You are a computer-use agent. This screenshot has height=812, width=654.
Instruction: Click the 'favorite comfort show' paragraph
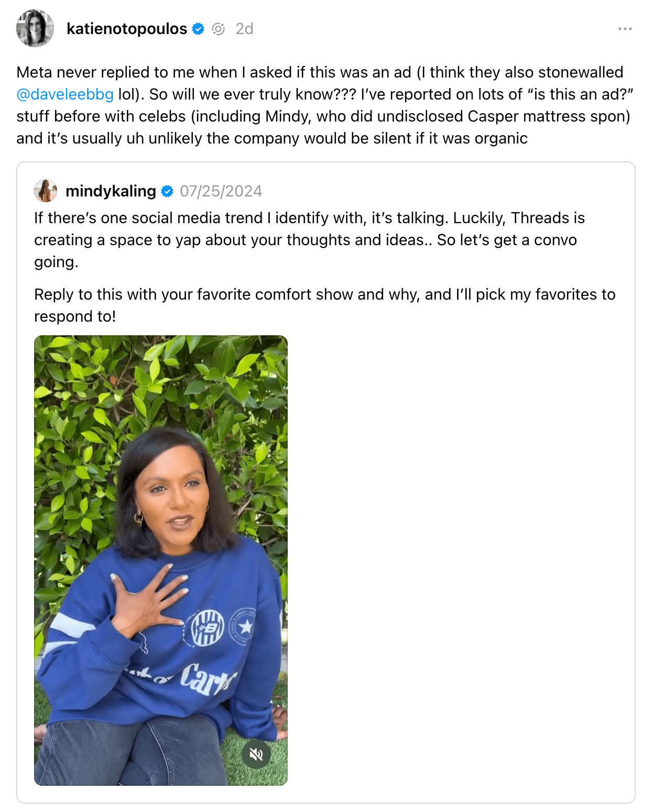pos(325,305)
